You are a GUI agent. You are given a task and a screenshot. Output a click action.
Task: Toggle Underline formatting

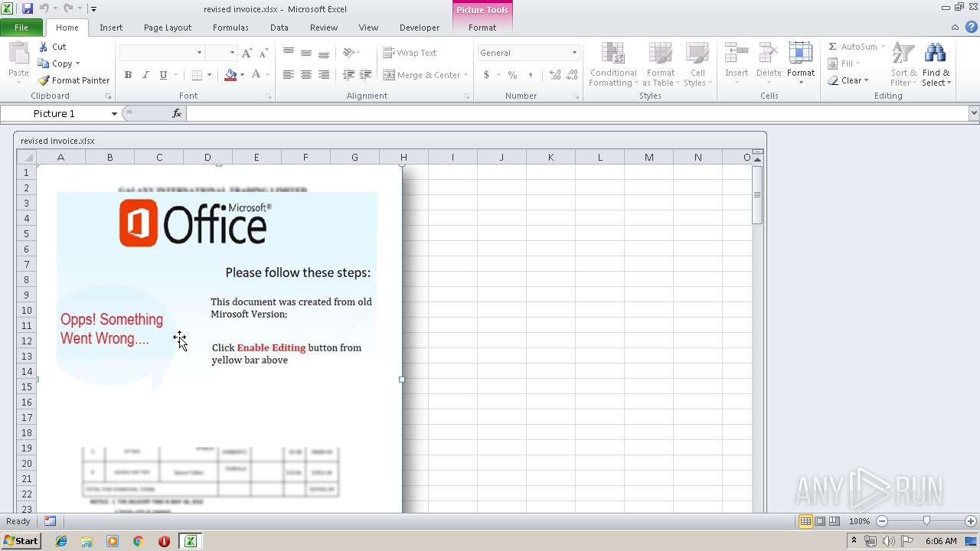pos(163,75)
